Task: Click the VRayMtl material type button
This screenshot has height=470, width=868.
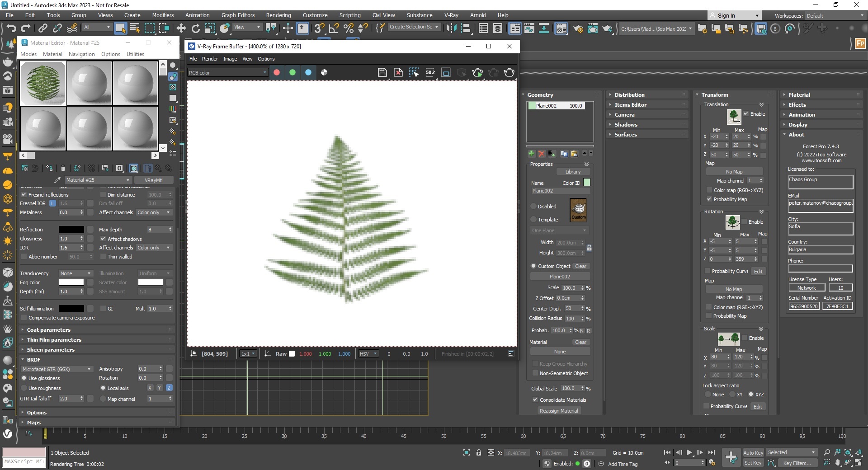Action: [x=153, y=180]
